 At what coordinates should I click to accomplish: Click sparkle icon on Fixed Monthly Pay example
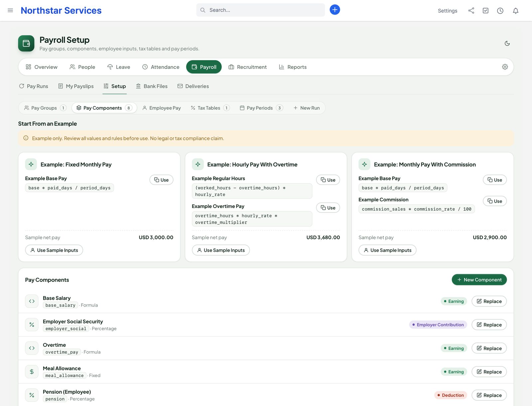point(31,164)
